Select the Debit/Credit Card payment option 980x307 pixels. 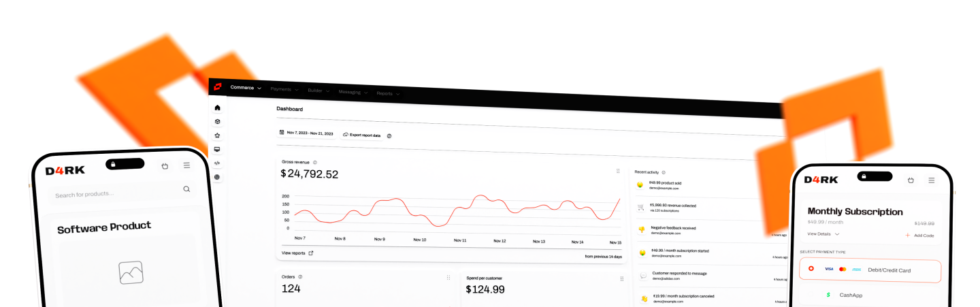(869, 270)
